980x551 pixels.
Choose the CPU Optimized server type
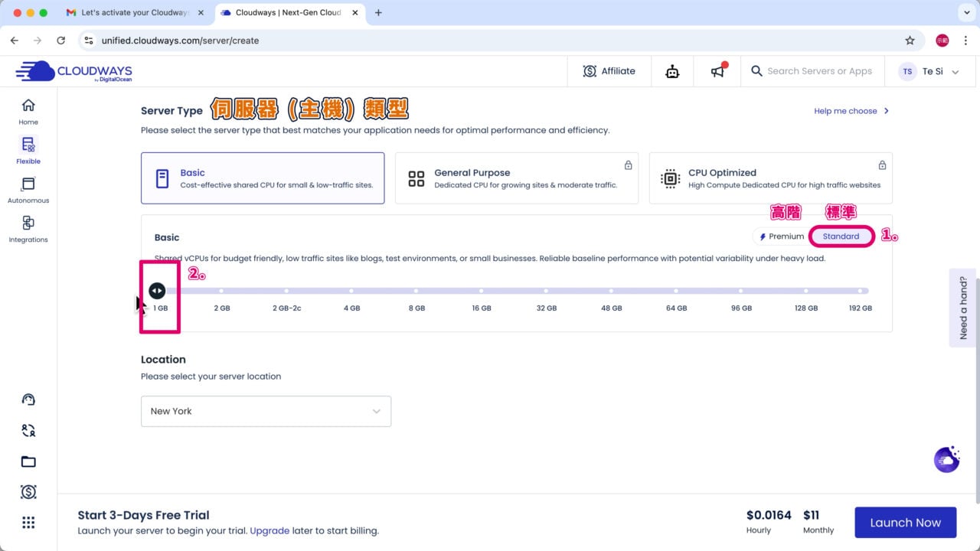pos(770,178)
